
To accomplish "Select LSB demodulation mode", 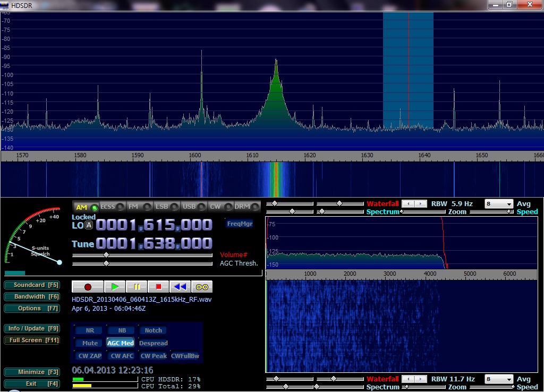I will point(166,207).
